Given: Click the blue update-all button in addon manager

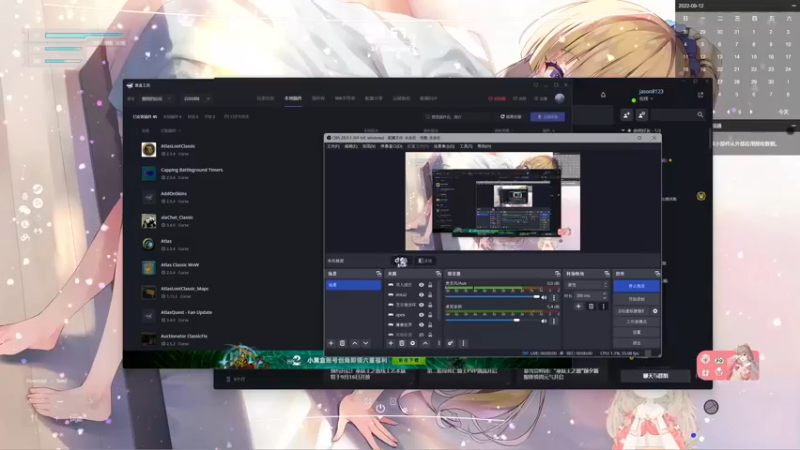Looking at the screenshot, I should pos(547,117).
